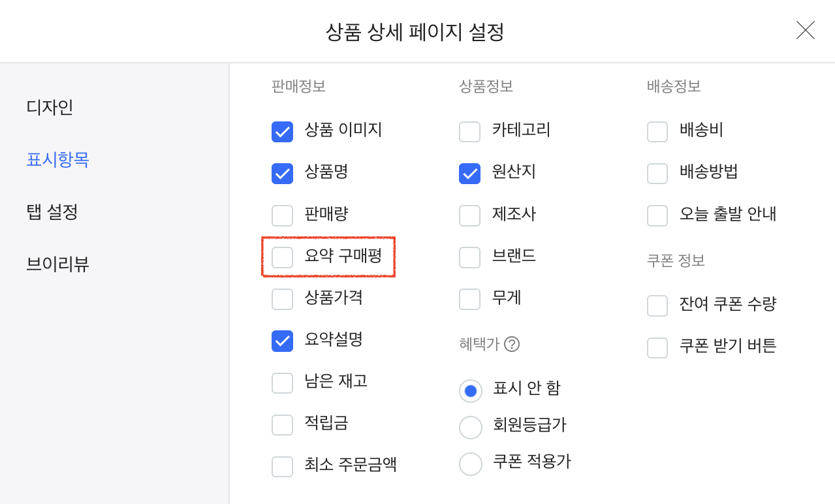Screen dimensions: 835x504
Task: Choose the 쿠폰 적용가 radio option
Action: 470,464
